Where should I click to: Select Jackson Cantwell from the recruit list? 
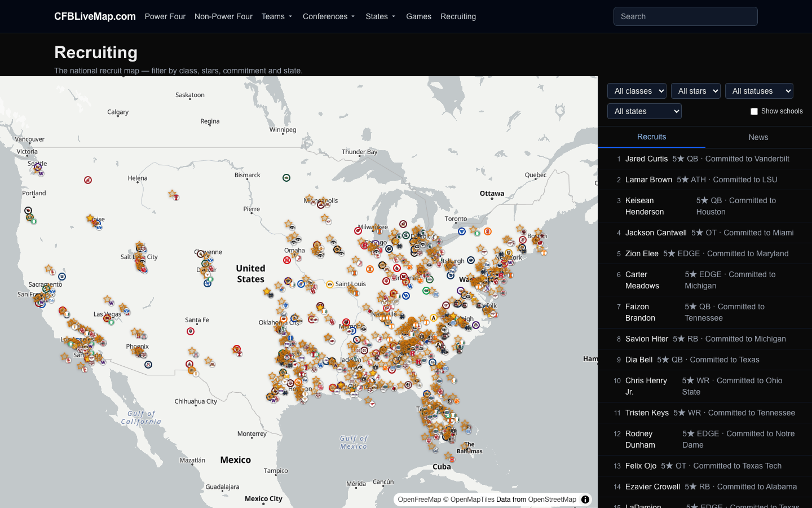pyautogui.click(x=705, y=233)
